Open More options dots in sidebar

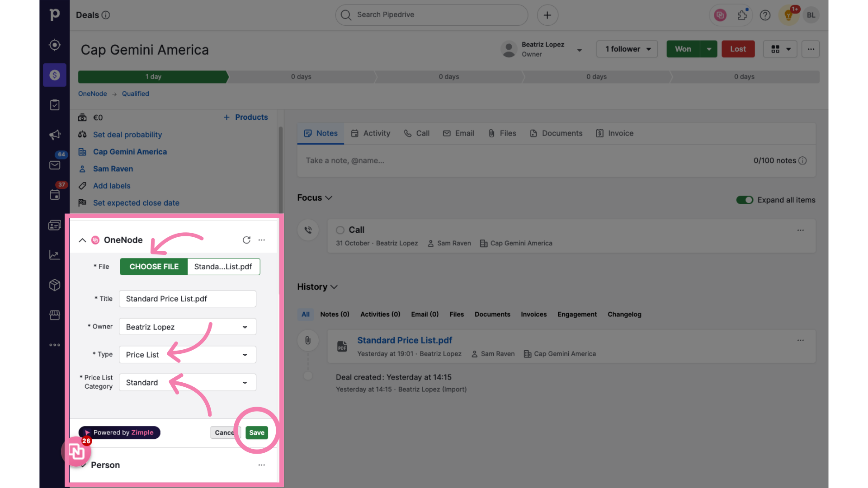[55, 345]
